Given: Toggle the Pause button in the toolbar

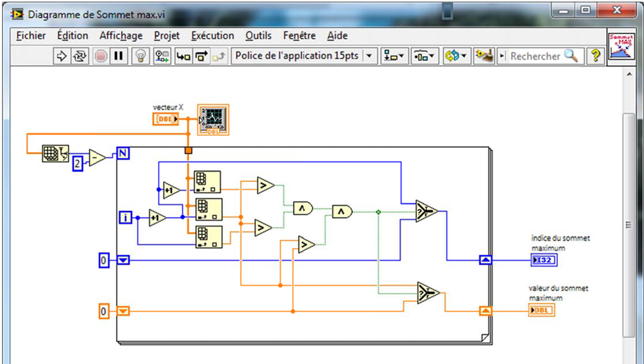Looking at the screenshot, I should click(118, 56).
